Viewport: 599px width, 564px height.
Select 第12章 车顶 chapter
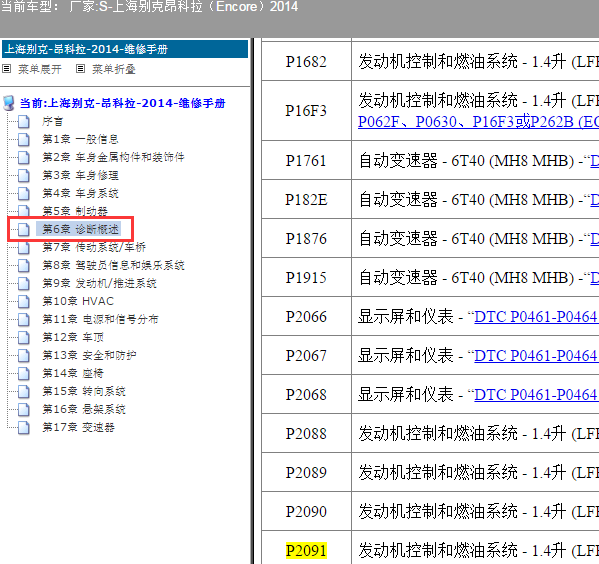coord(73,337)
